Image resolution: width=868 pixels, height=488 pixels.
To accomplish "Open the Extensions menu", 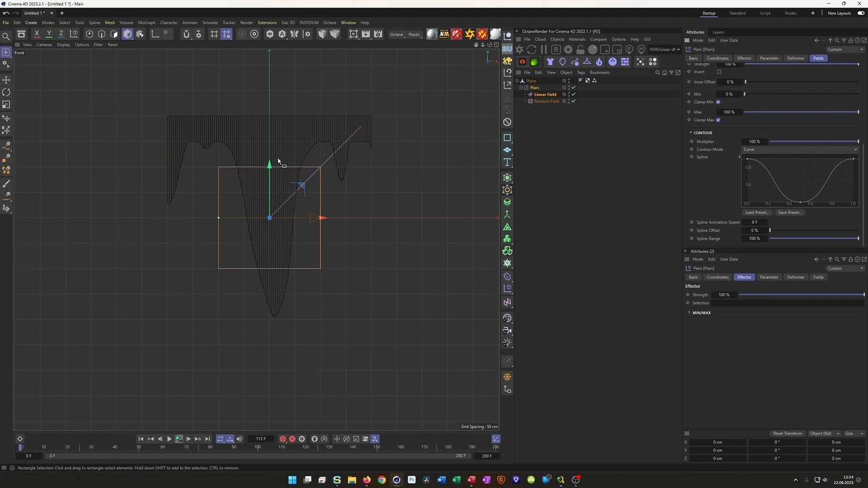I will pos(267,23).
